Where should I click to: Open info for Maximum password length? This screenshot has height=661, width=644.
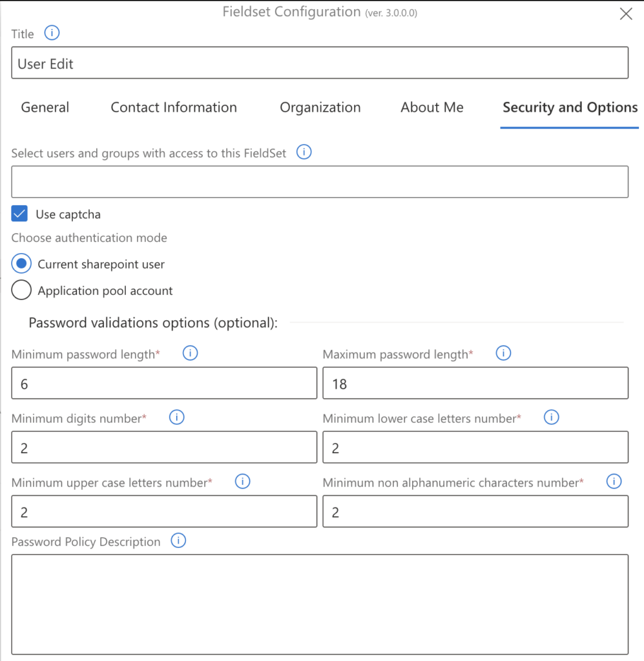tap(503, 353)
